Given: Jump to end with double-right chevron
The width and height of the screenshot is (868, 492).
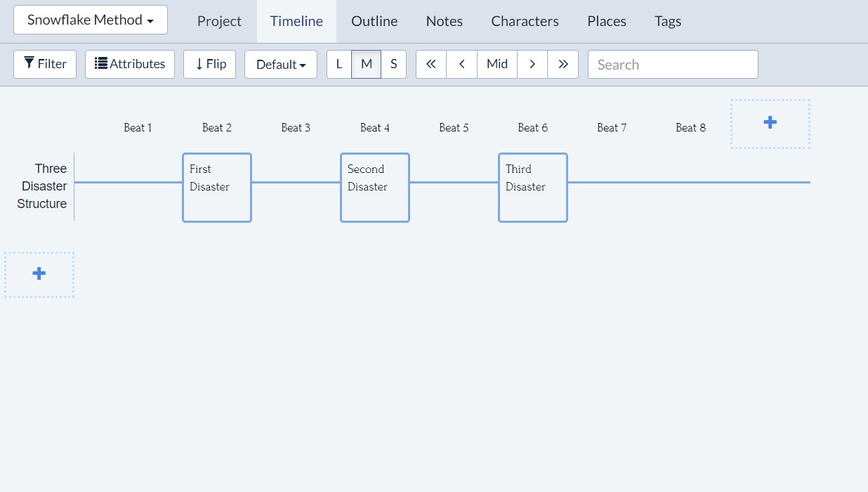Looking at the screenshot, I should 563,64.
